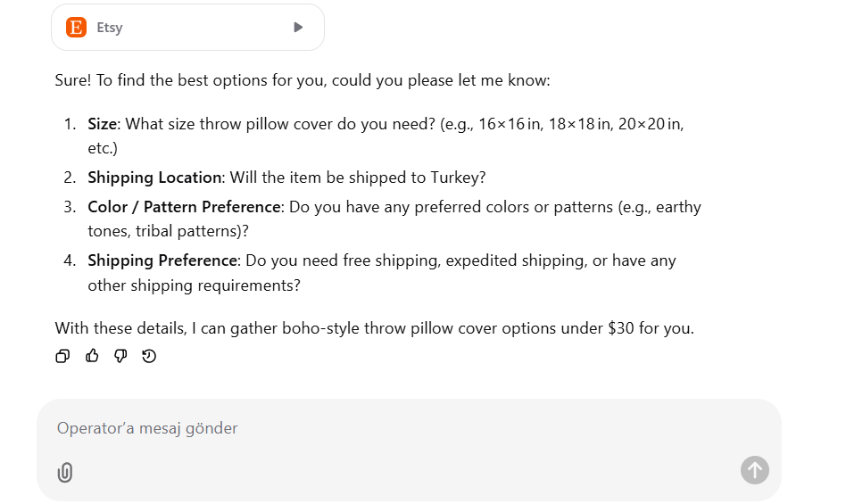Image resolution: width=846 pixels, height=504 pixels.
Task: Click the "$30" price text
Action: 621,328
